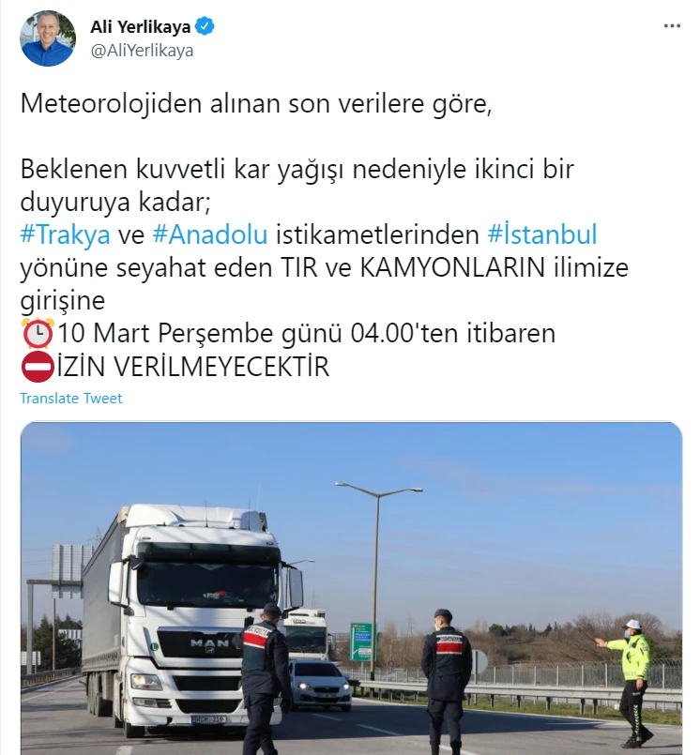Screen dimensions: 700x755
Task: Click the blue verified badge
Action: (x=205, y=26)
